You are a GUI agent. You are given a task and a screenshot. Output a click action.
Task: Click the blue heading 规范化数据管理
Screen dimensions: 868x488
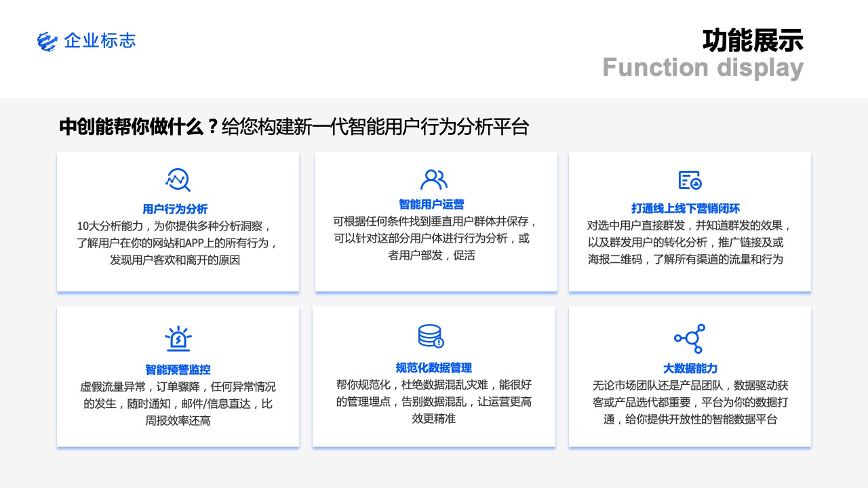[x=434, y=367]
